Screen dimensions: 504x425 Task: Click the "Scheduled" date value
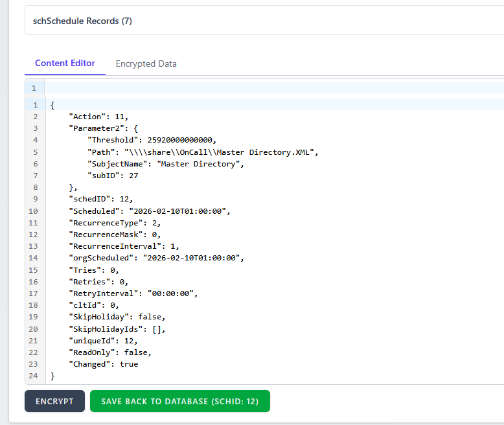(179, 211)
